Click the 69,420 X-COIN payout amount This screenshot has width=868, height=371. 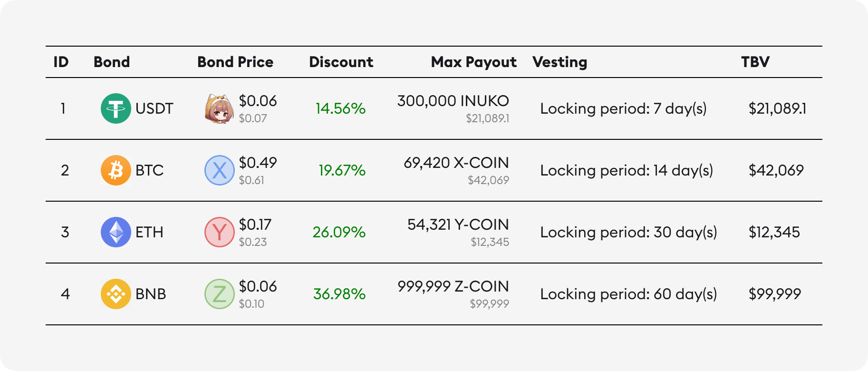click(456, 163)
